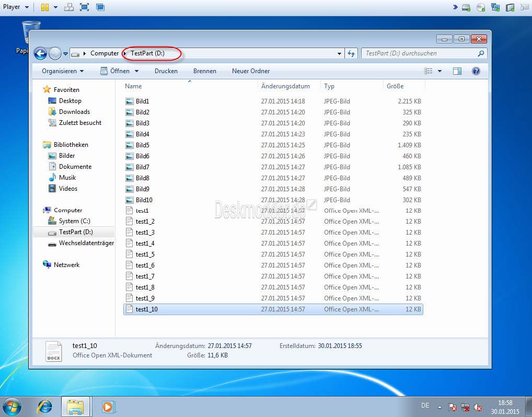Viewport: 532px width, 417px height.
Task: Go back with the Explorer back arrow
Action: [40, 54]
